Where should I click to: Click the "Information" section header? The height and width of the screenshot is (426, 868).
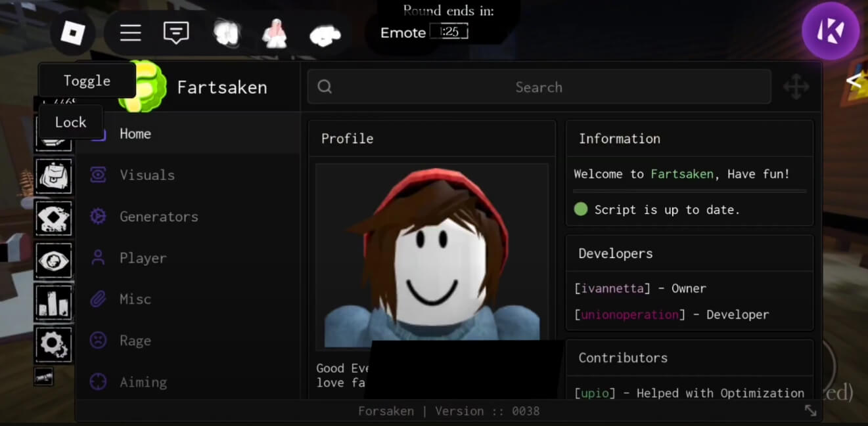click(x=620, y=138)
